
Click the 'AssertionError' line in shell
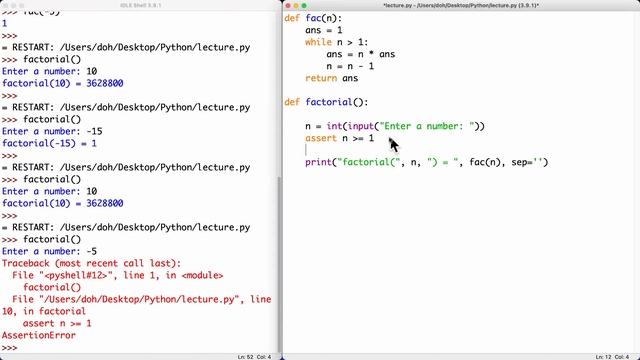coord(39,336)
